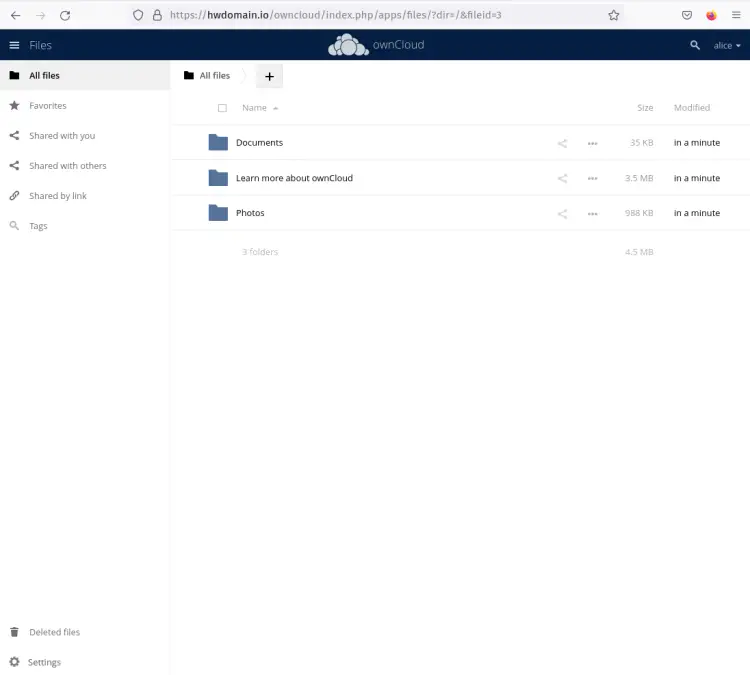Show Deleted files from sidebar

[54, 632]
